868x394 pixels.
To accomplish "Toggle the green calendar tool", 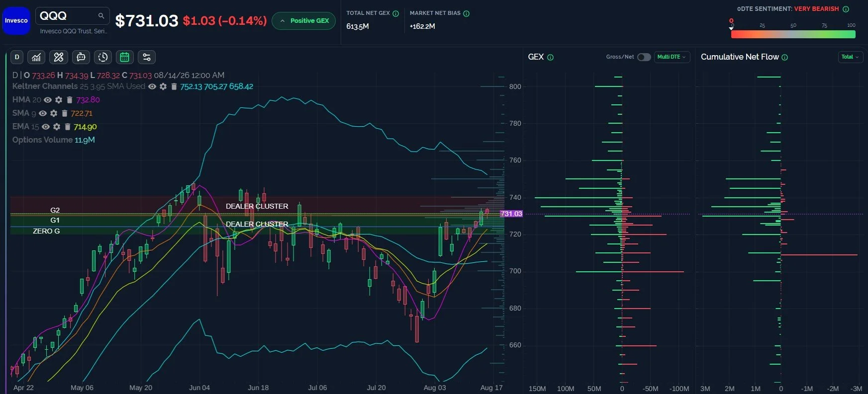I will point(124,57).
